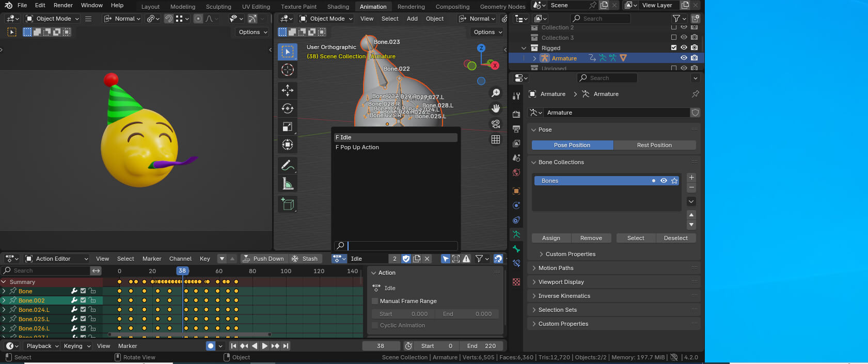This screenshot has width=868, height=364.
Task: Click the blue Z axis gizmo circle
Action: (481, 48)
